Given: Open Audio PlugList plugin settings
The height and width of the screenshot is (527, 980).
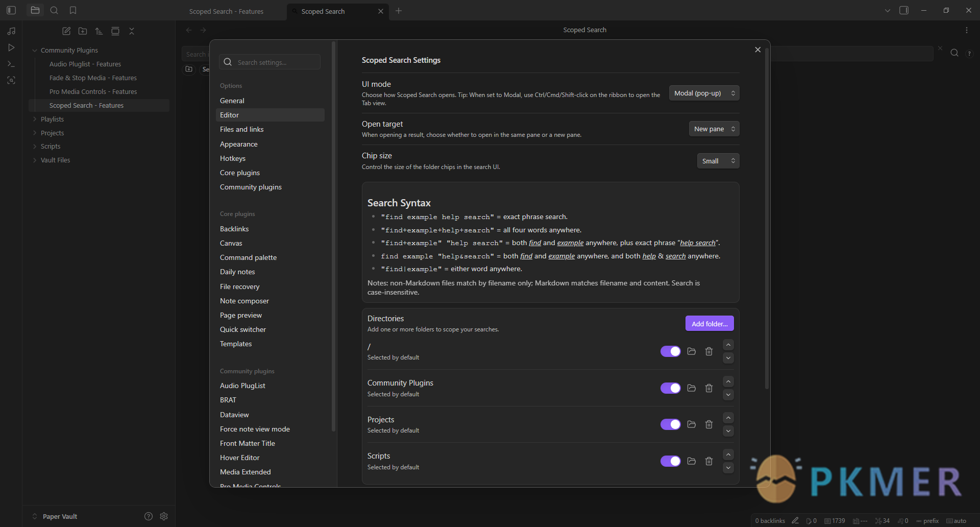Looking at the screenshot, I should coord(270,386).
